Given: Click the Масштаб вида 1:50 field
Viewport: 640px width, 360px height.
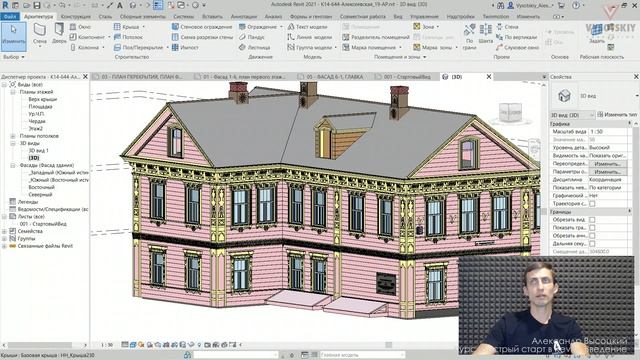Looking at the screenshot, I should tap(608, 131).
